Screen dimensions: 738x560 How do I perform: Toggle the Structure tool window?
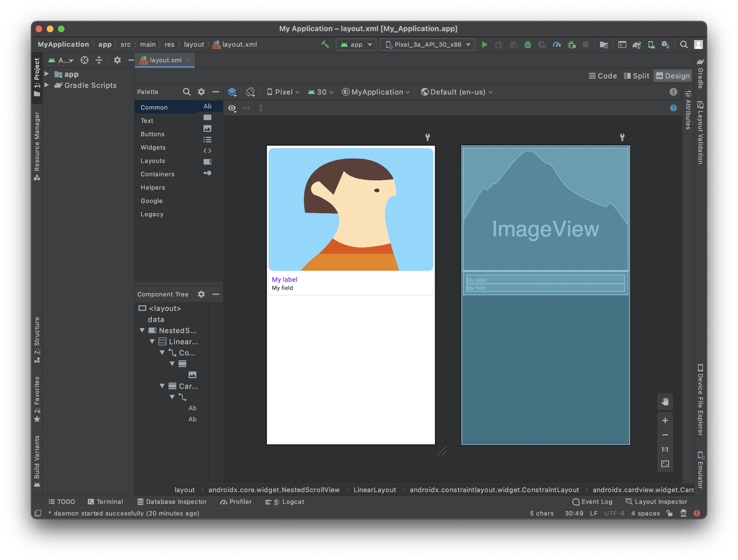point(37,340)
